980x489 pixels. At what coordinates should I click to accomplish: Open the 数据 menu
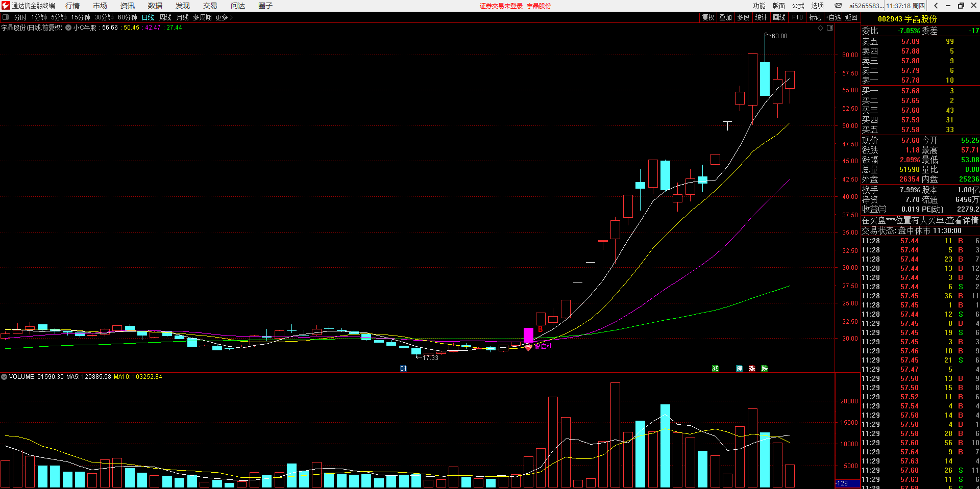(x=155, y=6)
